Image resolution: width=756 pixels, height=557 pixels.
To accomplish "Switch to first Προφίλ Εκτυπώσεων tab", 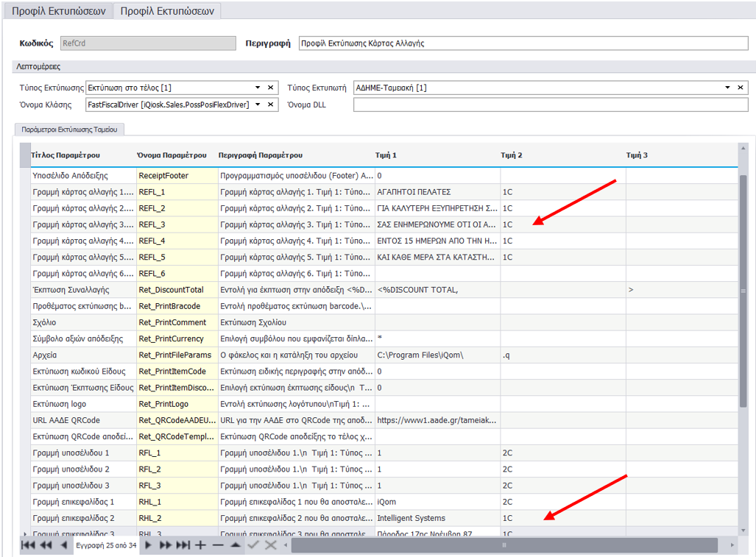I will pyautogui.click(x=59, y=11).
